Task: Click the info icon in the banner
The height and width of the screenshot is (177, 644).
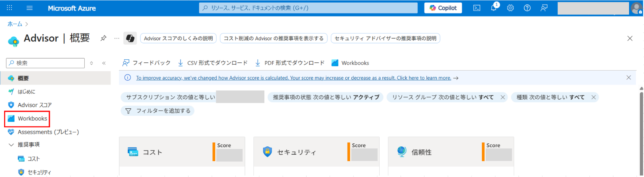Action: (x=127, y=78)
